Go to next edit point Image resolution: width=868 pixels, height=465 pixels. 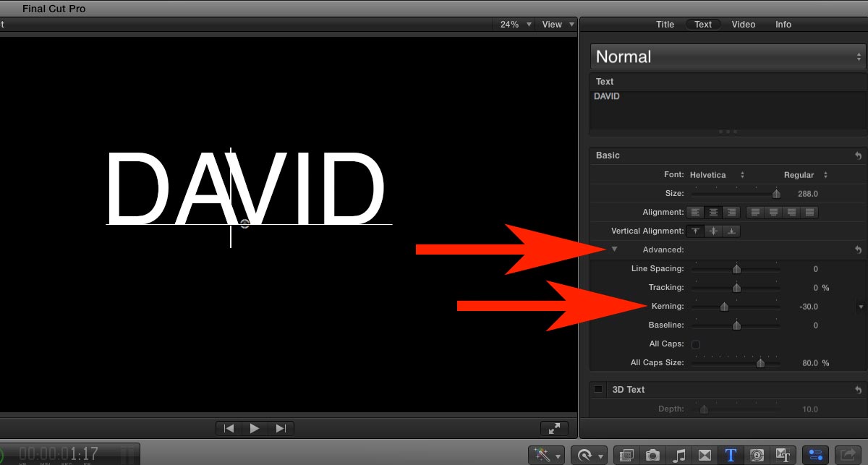(x=281, y=428)
